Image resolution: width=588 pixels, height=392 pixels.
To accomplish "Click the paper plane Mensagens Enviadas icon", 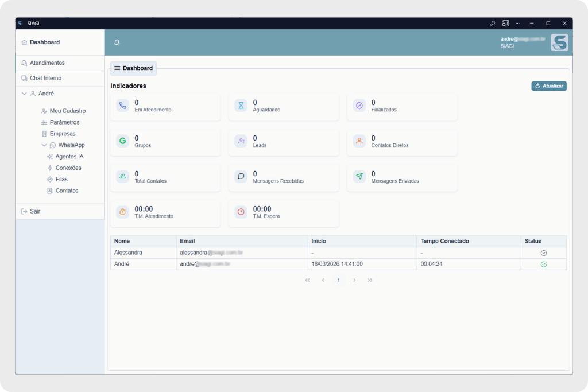I will [359, 177].
